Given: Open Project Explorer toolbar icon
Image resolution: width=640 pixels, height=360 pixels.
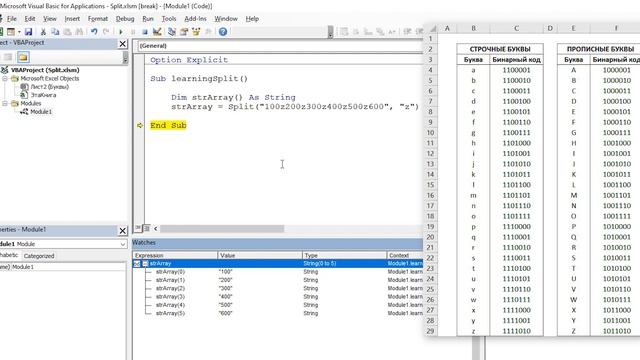Looking at the screenshot, I should [x=172, y=32].
